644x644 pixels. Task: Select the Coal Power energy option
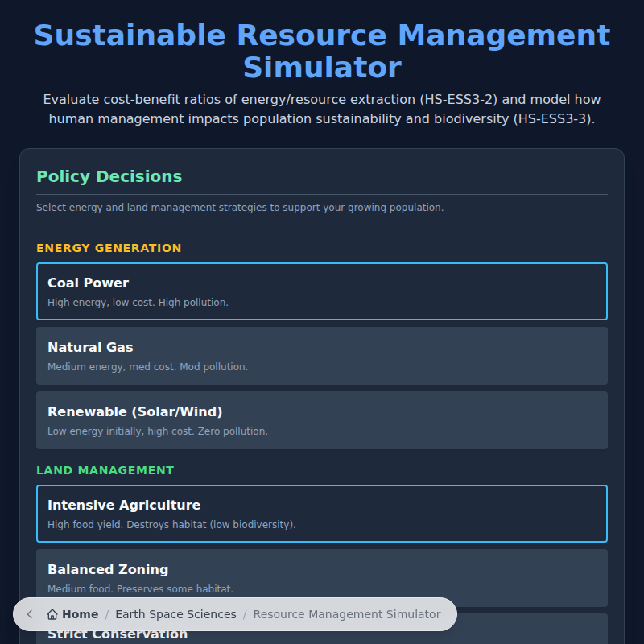(x=322, y=291)
